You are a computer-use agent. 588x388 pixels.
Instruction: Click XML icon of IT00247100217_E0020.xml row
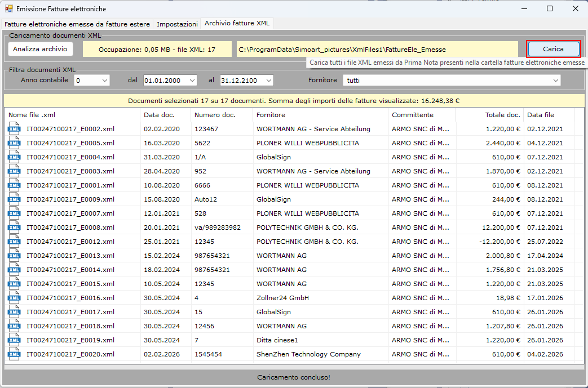(14, 354)
